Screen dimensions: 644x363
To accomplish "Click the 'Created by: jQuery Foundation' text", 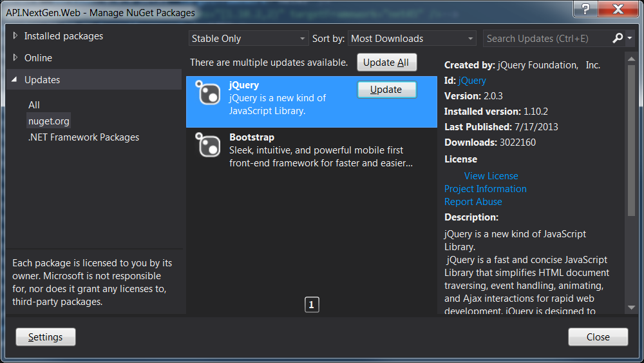I will pyautogui.click(x=511, y=65).
